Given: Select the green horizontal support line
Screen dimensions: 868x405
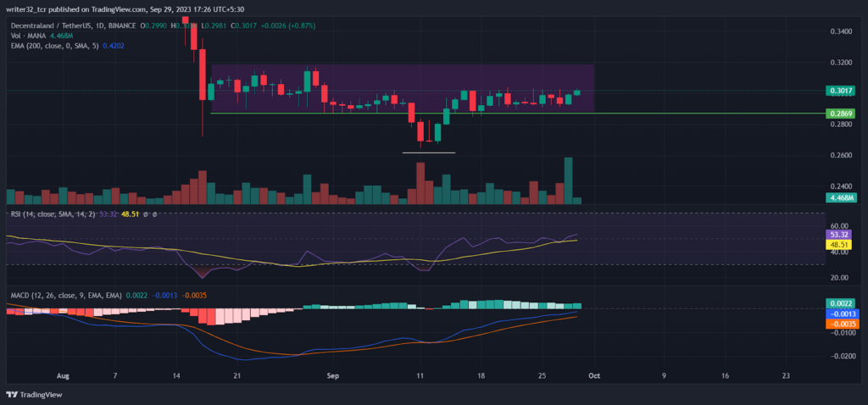Looking at the screenshot, I should point(518,114).
